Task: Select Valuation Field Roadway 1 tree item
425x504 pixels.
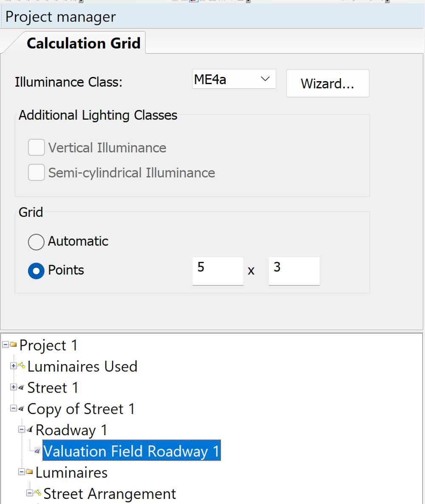Action: click(x=132, y=451)
